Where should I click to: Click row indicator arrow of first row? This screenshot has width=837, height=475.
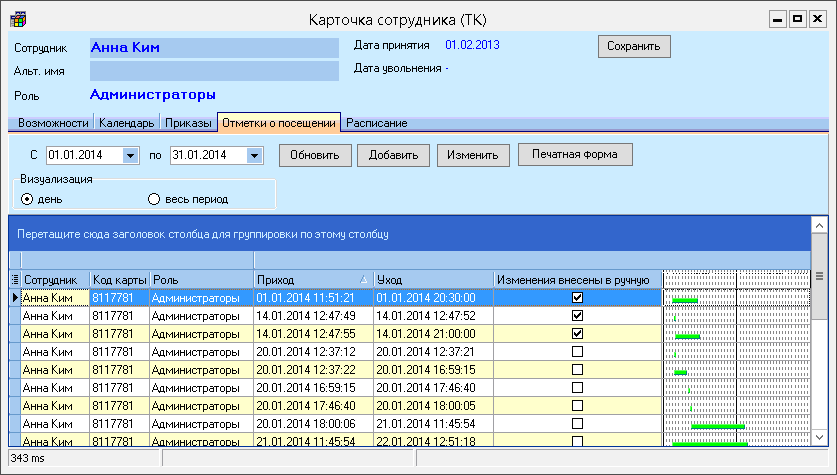15,297
